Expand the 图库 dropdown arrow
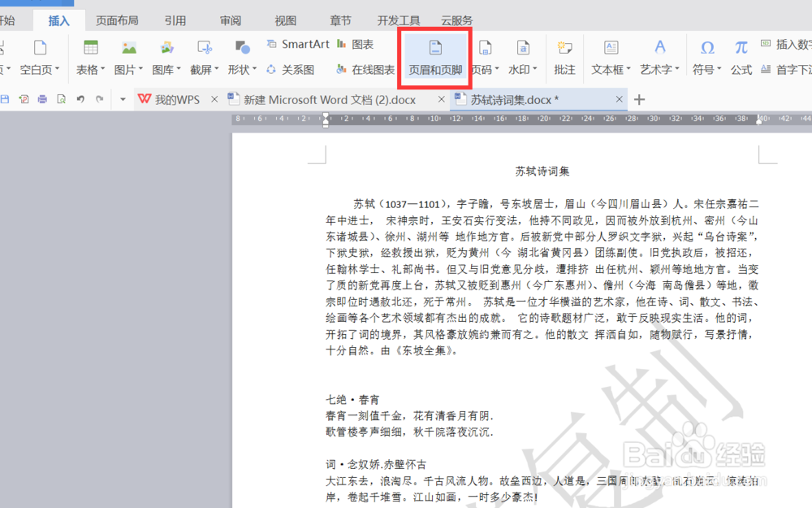Image resolution: width=812 pixels, height=508 pixels. coord(179,69)
